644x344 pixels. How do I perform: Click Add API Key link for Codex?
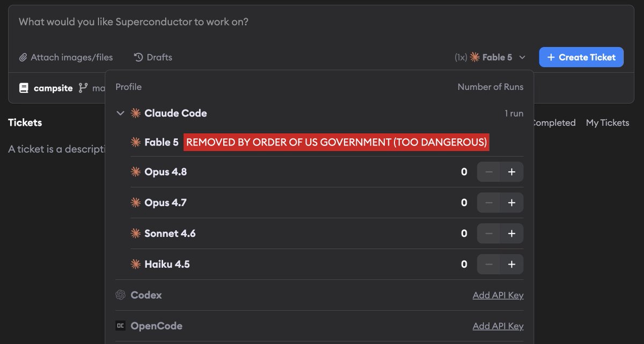[x=498, y=295]
